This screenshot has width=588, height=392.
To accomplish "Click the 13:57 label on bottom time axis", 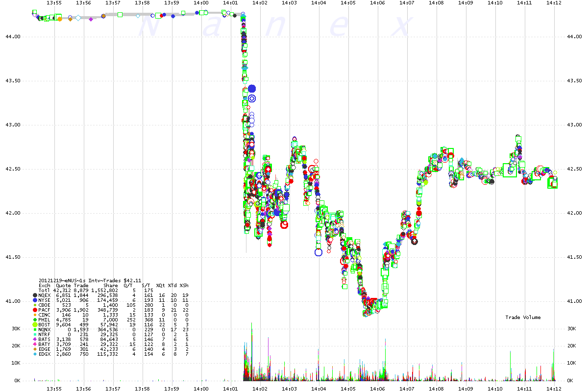I will 113,388.
